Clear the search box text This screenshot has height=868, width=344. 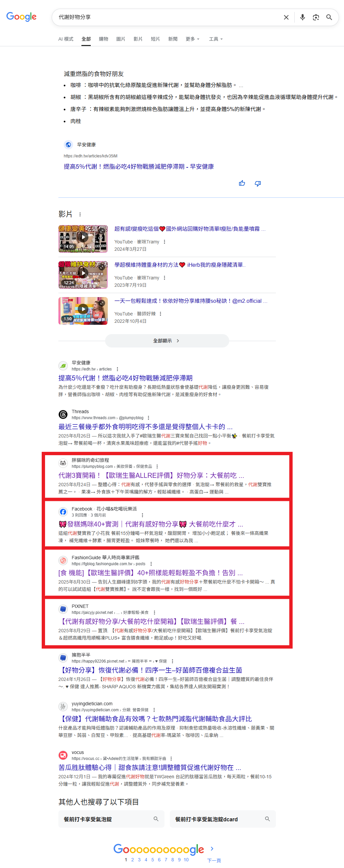click(x=286, y=17)
